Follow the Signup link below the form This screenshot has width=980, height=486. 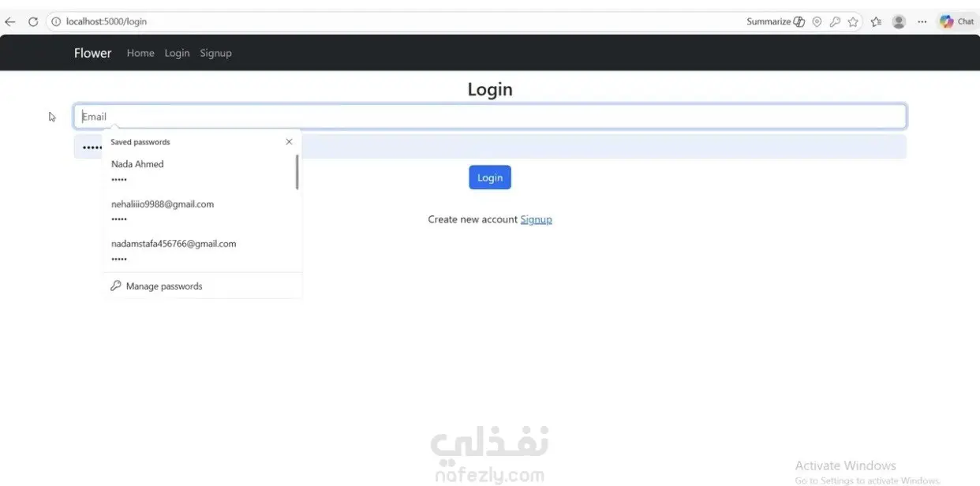(x=536, y=219)
